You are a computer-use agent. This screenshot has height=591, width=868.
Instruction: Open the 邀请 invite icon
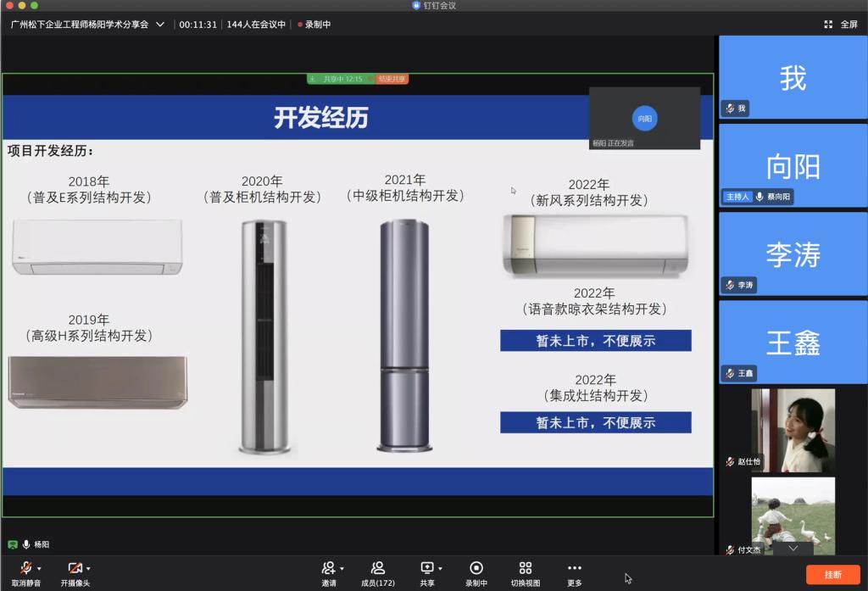coord(328,568)
